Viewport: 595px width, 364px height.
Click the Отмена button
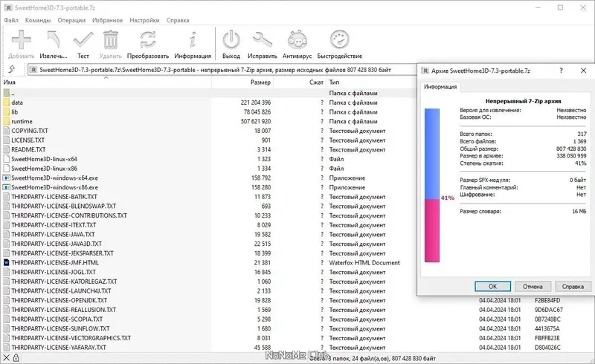tap(533, 286)
